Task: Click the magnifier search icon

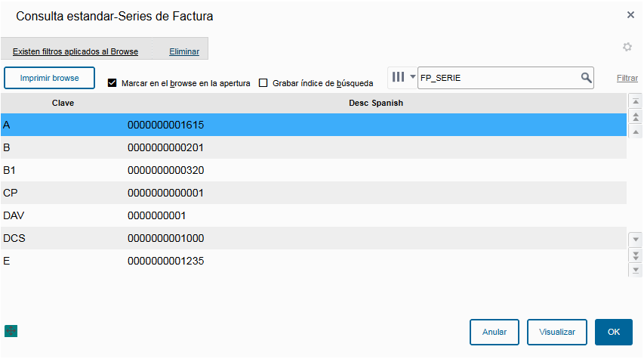Action: pyautogui.click(x=586, y=78)
